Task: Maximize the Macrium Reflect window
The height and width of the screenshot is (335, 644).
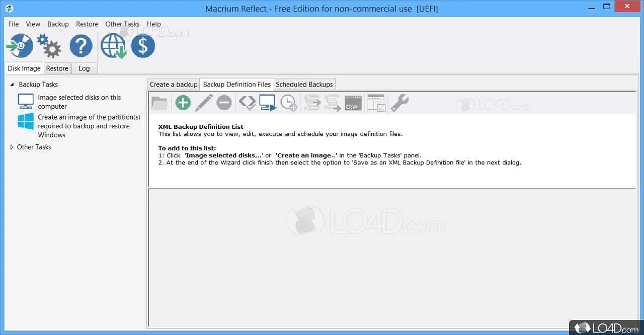Action: pyautogui.click(x=607, y=6)
